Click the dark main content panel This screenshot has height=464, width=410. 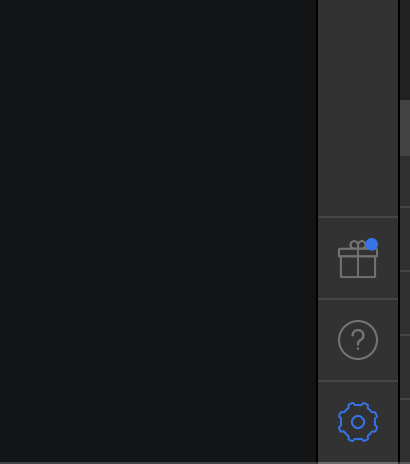pos(158,231)
